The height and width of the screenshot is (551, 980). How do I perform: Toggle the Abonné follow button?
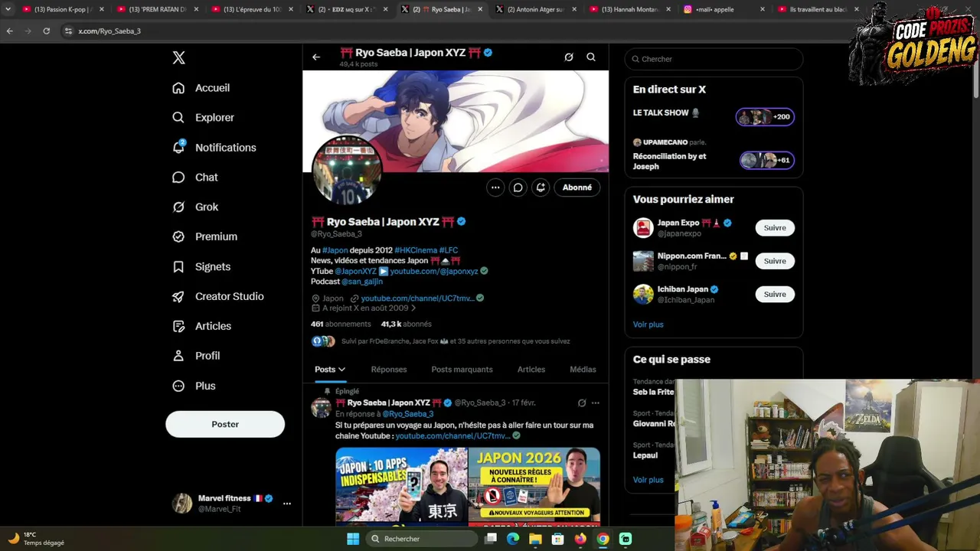click(x=577, y=187)
